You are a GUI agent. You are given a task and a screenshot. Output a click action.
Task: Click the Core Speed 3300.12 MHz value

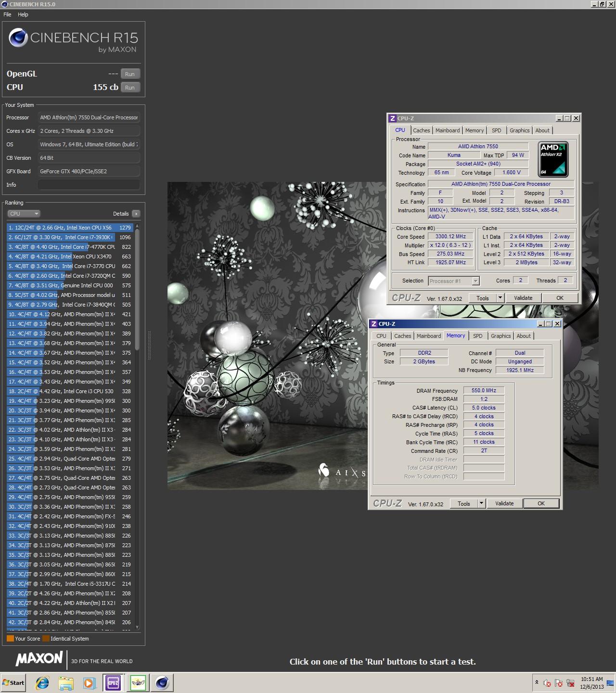[450, 237]
